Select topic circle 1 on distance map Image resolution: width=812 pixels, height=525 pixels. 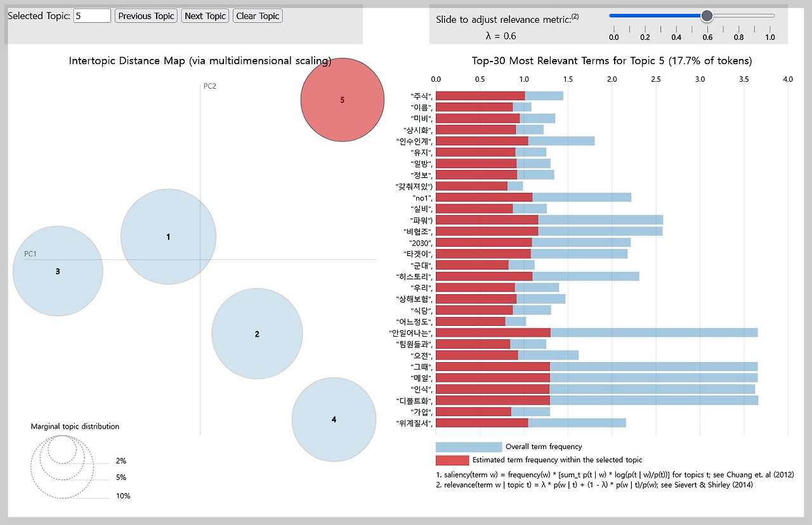click(168, 237)
